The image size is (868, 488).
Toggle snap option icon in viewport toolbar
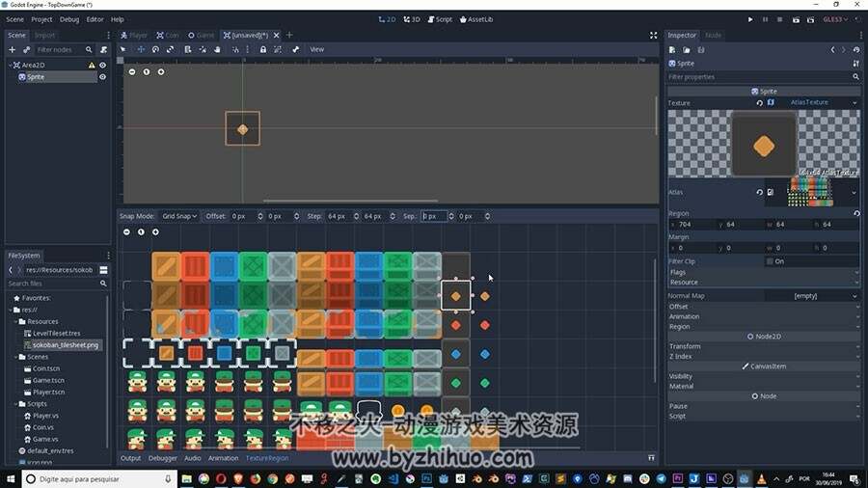236,50
